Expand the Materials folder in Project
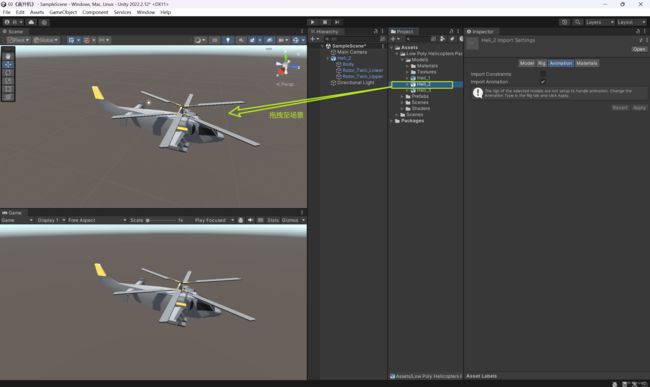This screenshot has height=387, width=650. 407,66
